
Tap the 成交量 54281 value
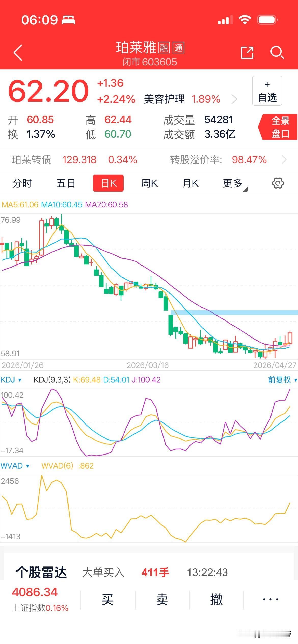tap(219, 120)
